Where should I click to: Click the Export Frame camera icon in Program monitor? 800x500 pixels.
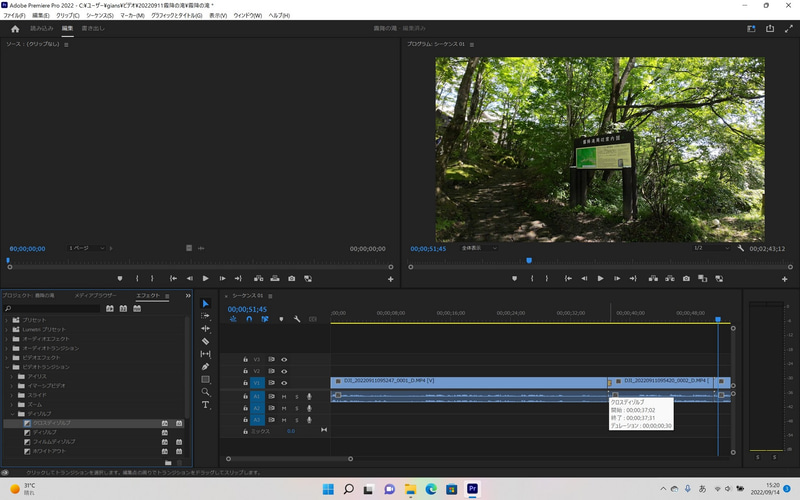point(687,279)
